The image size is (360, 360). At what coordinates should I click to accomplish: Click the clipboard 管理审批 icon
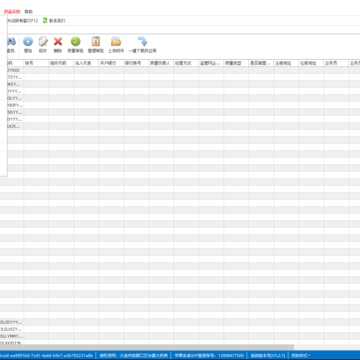96,42
